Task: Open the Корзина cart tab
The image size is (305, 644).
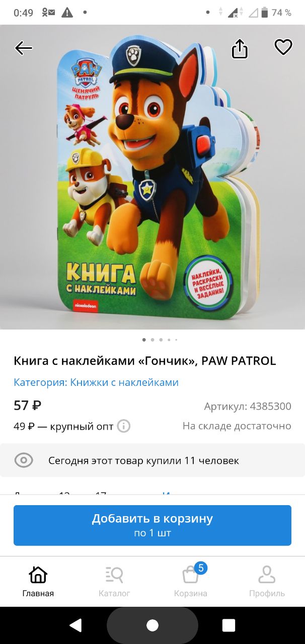Action: pyautogui.click(x=191, y=581)
